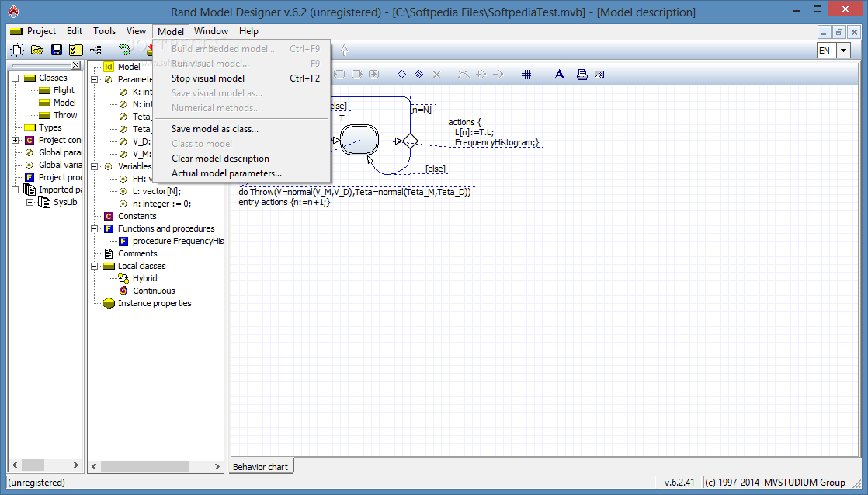Click the rounded state node in chart

359,140
